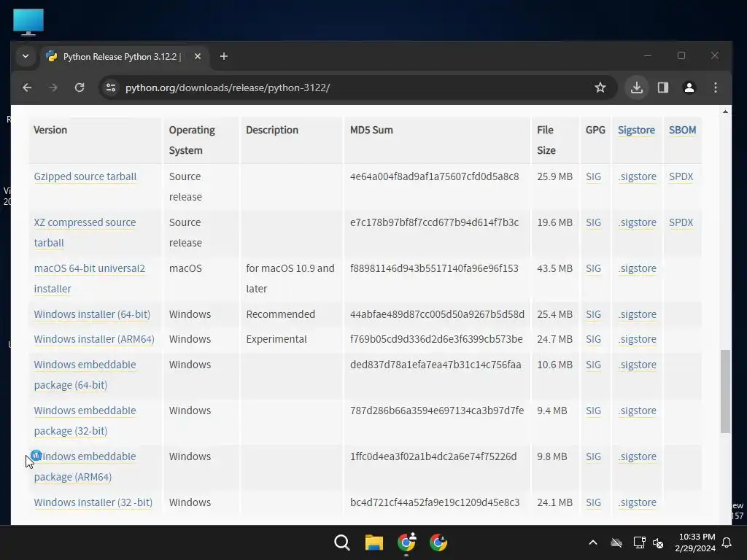Open .sigstore for Windows installer (64-bit)
The height and width of the screenshot is (560, 747).
pyautogui.click(x=637, y=314)
